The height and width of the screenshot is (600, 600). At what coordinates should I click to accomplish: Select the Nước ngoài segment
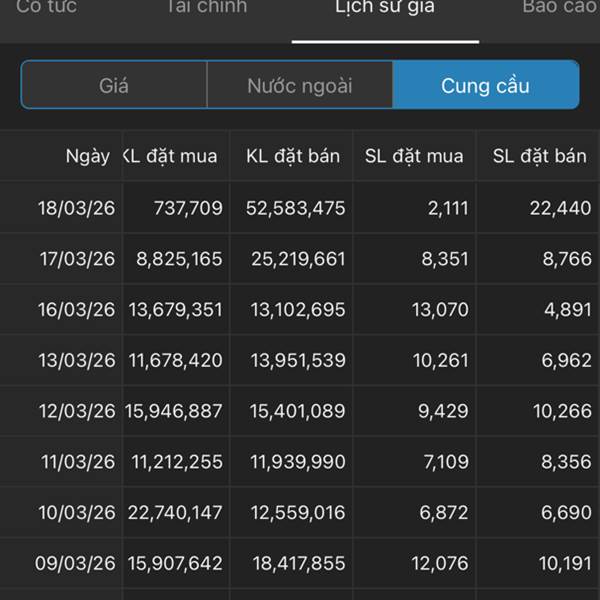coord(300,85)
